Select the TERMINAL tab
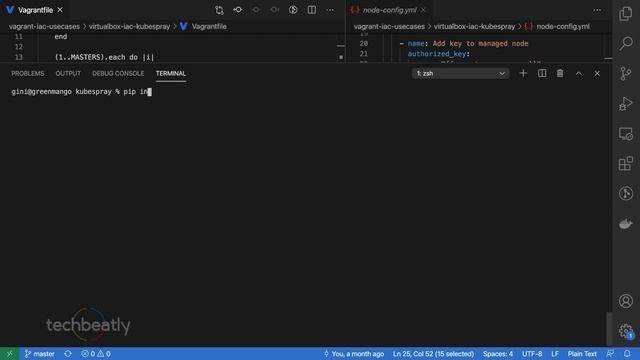This screenshot has width=640, height=360. (171, 73)
